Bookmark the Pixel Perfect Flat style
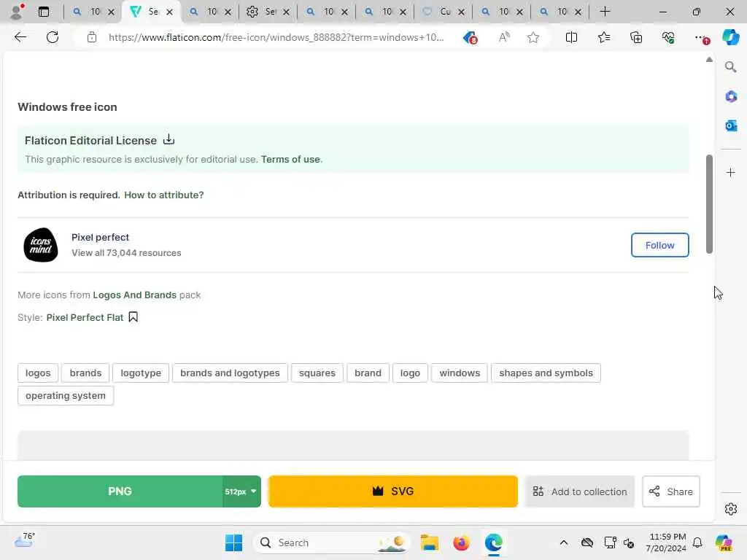Viewport: 747px width, 560px height. [133, 317]
